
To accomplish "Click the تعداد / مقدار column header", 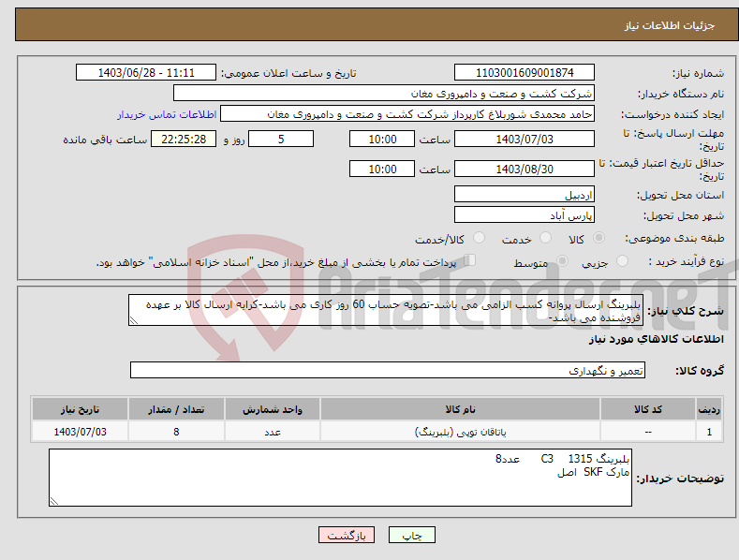I will 176,409.
